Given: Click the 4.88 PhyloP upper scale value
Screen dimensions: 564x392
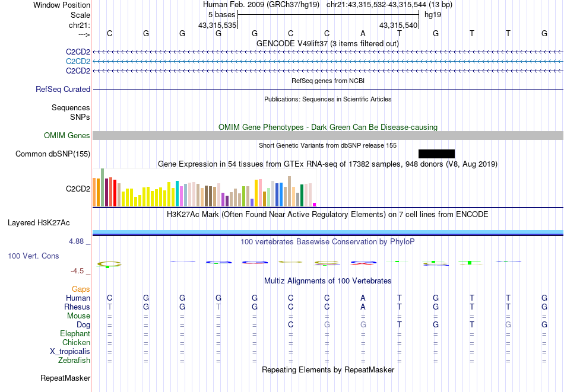Looking at the screenshot, I should coord(76,241).
